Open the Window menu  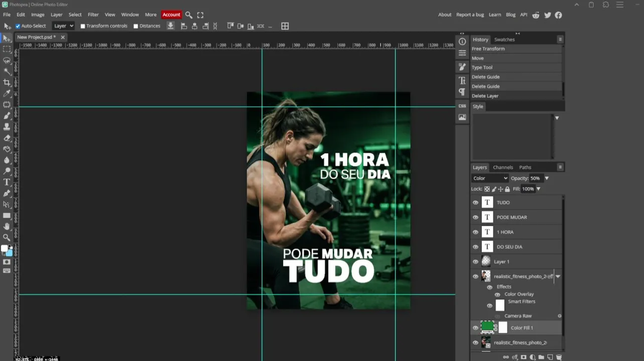130,15
